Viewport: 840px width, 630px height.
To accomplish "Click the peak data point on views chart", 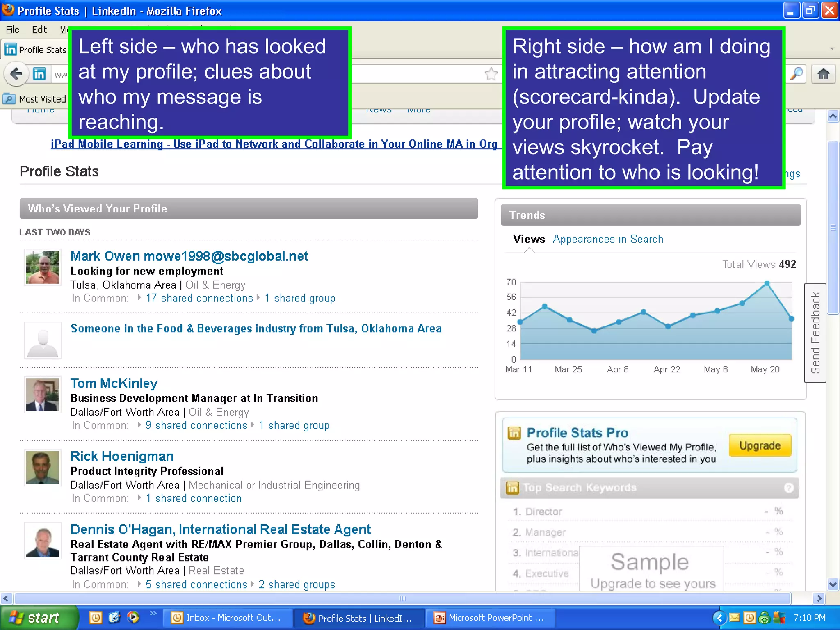I will [x=767, y=283].
